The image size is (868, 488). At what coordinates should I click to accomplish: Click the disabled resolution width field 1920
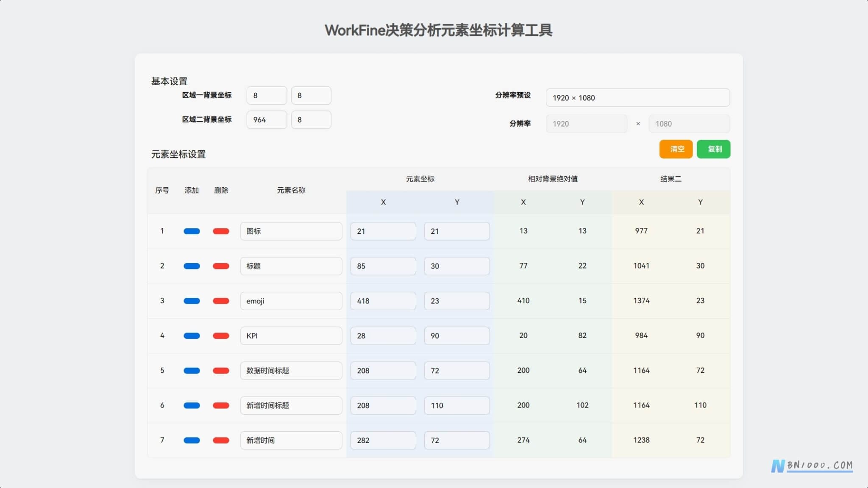587,124
